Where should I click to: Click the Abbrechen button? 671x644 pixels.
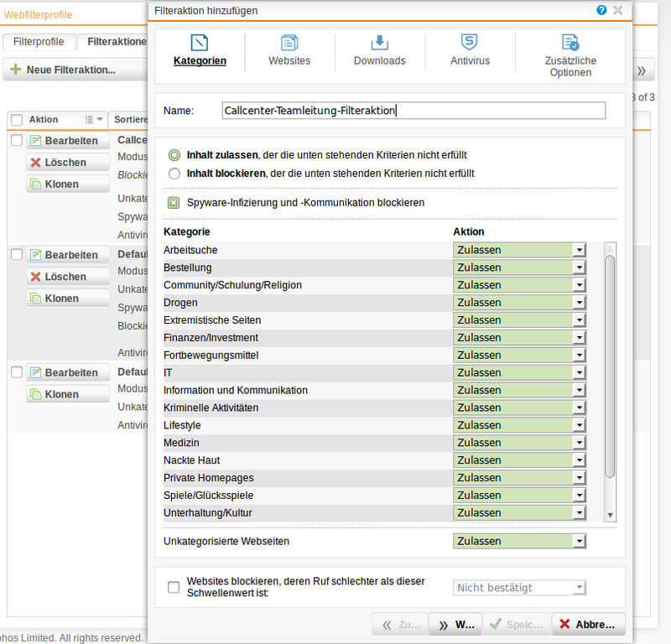click(588, 624)
